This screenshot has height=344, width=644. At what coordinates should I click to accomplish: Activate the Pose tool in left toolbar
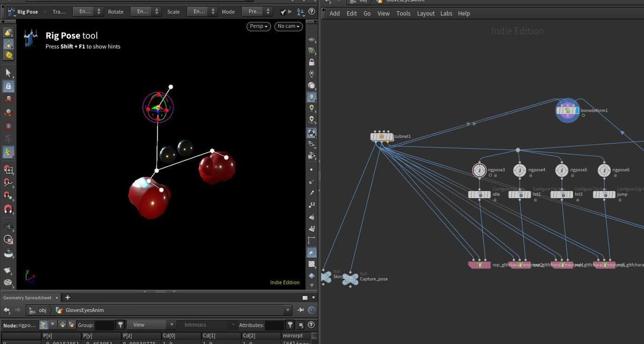click(9, 139)
